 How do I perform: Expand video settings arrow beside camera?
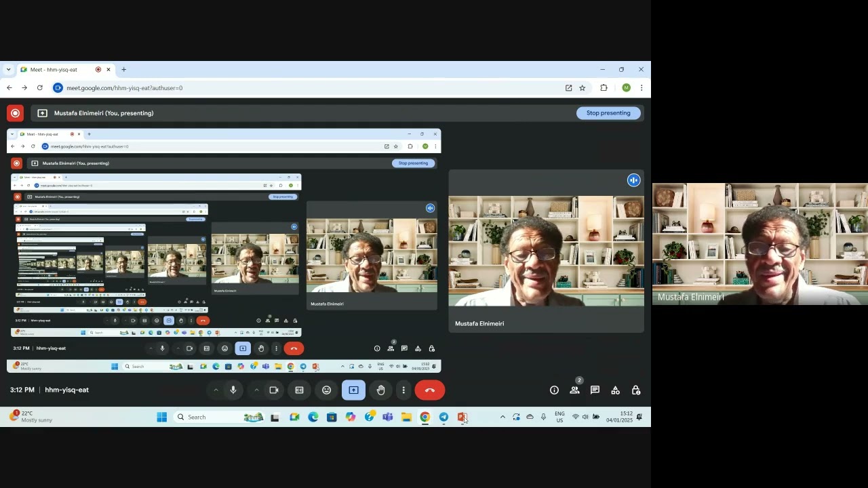(x=256, y=390)
